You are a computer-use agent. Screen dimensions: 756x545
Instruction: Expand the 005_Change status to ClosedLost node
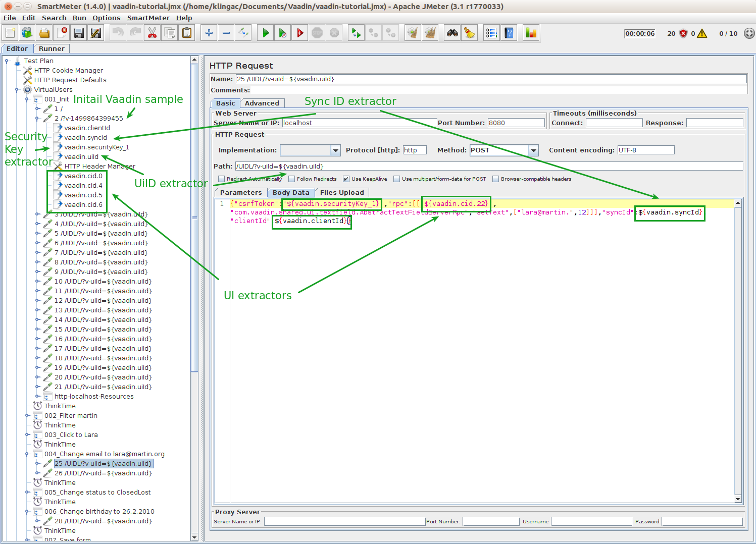coord(27,493)
